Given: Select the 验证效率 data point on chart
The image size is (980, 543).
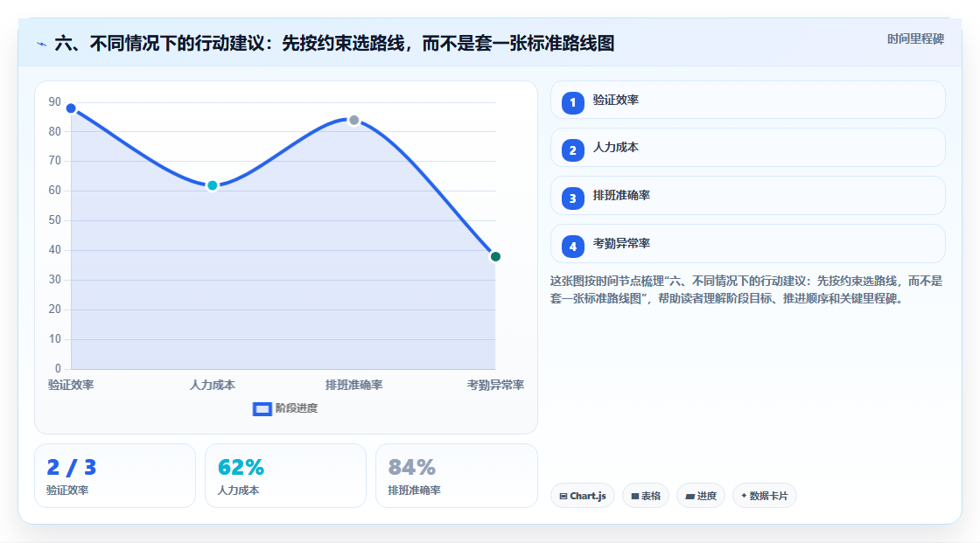Looking at the screenshot, I should click(x=71, y=108).
